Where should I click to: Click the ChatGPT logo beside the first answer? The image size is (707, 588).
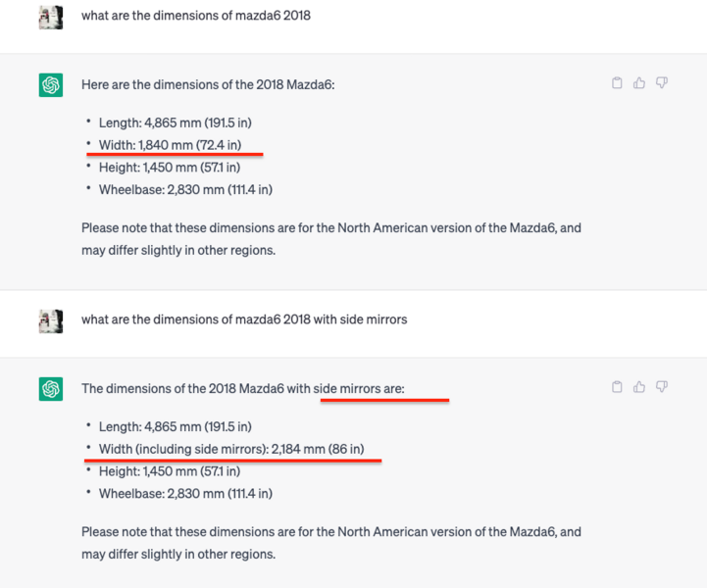[x=51, y=85]
